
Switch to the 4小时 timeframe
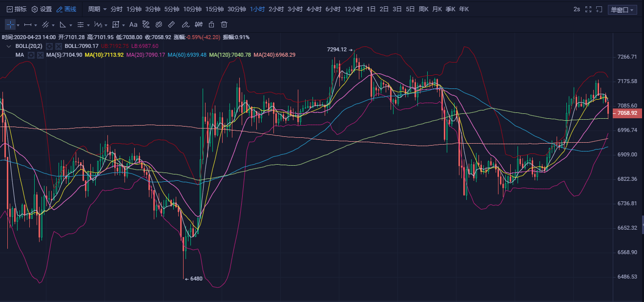314,9
